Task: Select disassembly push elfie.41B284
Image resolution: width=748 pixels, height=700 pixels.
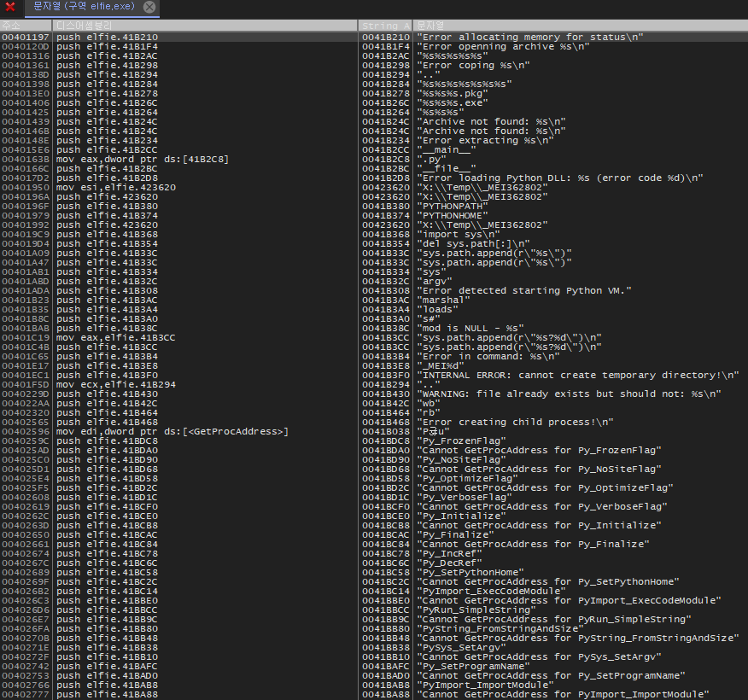Action: (107, 84)
